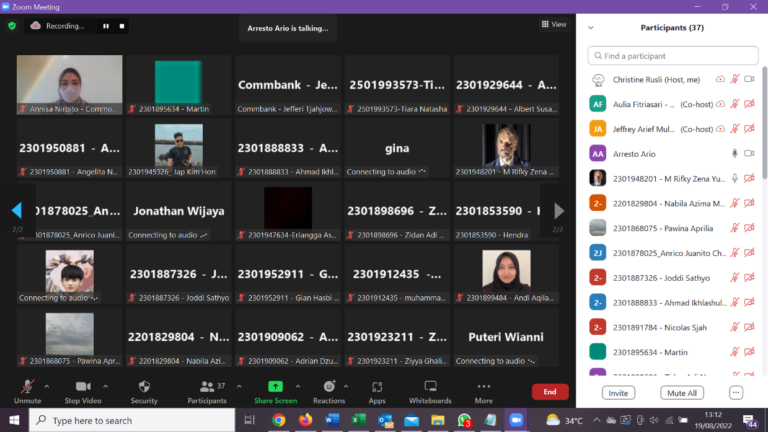Click the green encryption shield icon
Viewport: 768px width, 432px height.
12,26
